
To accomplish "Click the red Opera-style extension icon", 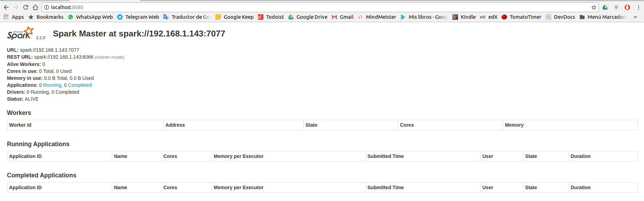I will click(x=627, y=7).
